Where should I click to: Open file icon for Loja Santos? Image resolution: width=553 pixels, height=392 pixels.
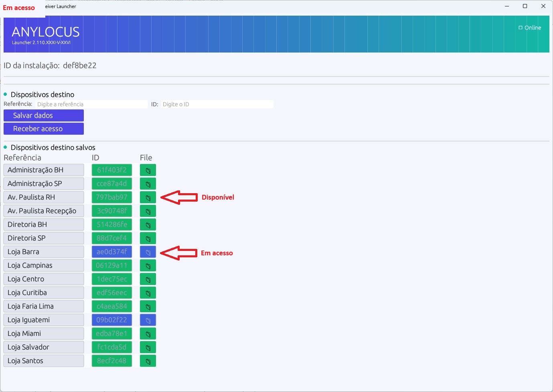point(148,361)
